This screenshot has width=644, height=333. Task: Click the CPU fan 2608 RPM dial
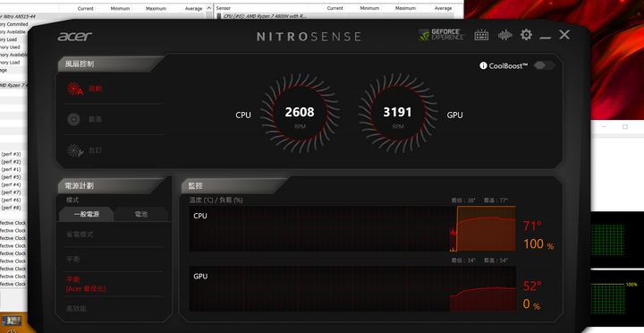[300, 114]
